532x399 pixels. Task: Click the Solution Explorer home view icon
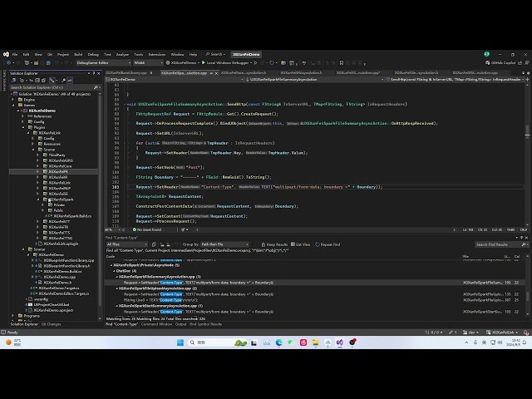point(14,81)
